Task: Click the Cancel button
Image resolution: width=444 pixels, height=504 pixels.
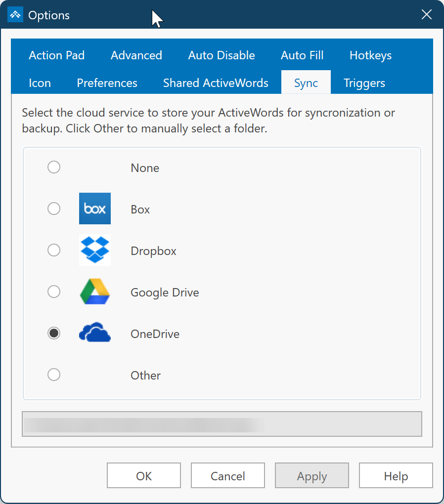Action: [x=228, y=475]
